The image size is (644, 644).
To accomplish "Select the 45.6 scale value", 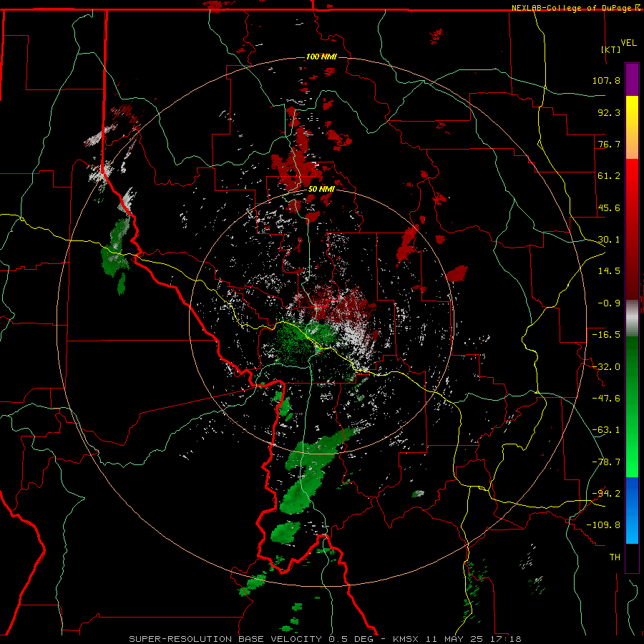I will (x=609, y=208).
